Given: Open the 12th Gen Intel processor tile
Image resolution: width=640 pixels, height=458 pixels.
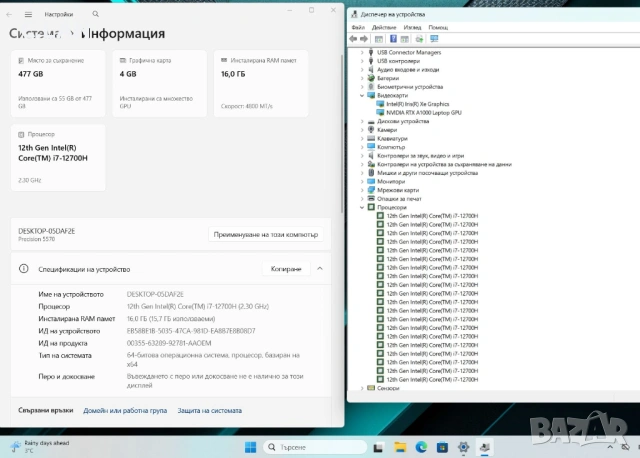Looking at the screenshot, I should point(58,158).
